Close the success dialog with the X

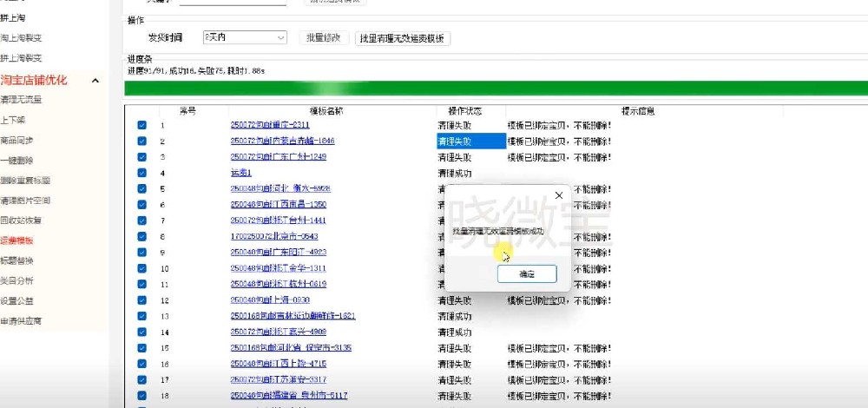point(558,195)
